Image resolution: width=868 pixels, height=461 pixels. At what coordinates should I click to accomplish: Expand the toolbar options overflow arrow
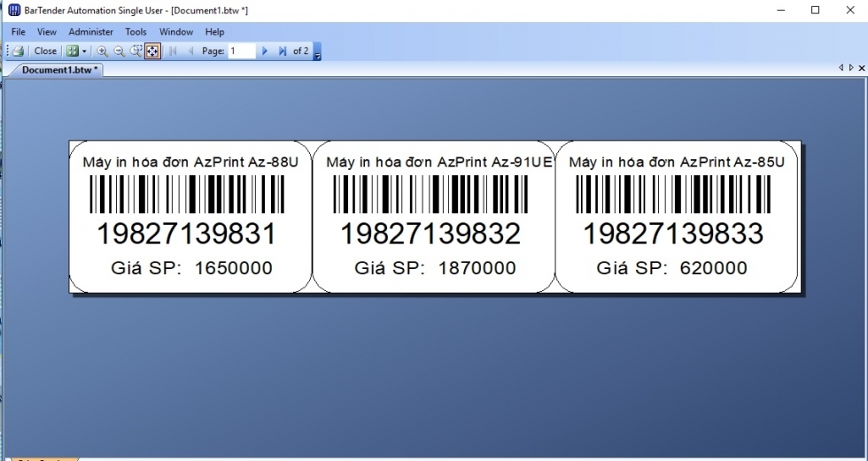[x=317, y=51]
